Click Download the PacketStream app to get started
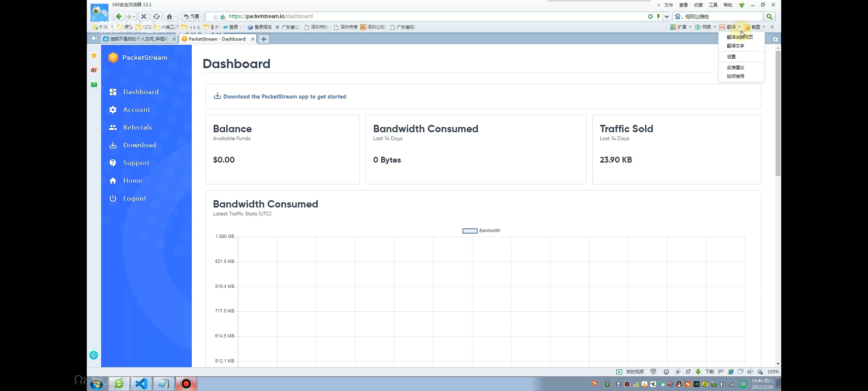The height and width of the screenshot is (391, 868). point(280,96)
